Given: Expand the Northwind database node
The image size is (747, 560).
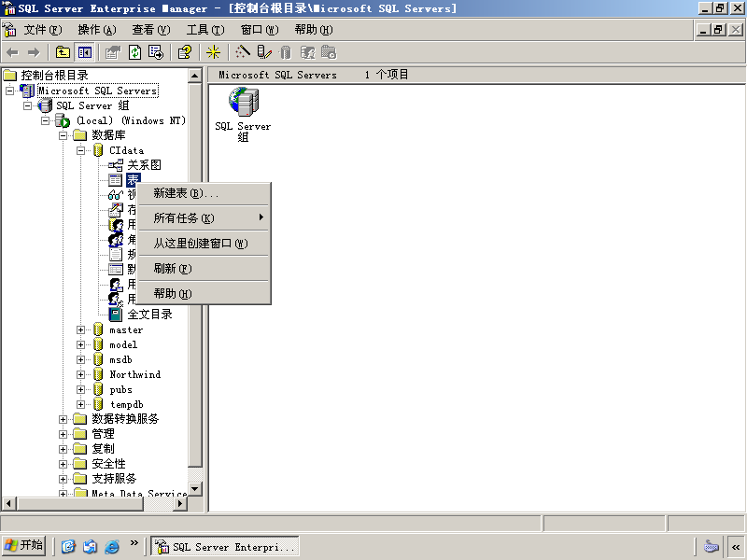Looking at the screenshot, I should click(81, 375).
